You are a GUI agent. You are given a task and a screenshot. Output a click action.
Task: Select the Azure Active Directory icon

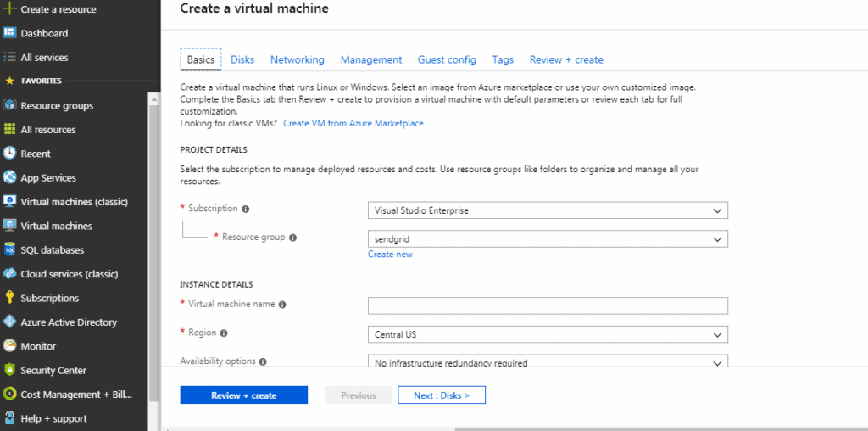point(10,322)
